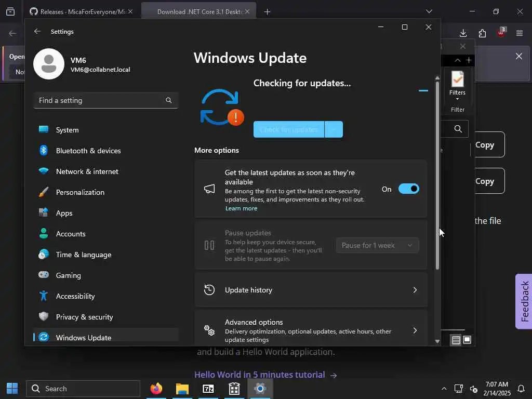Click the Windows Update sync status icon

222,107
